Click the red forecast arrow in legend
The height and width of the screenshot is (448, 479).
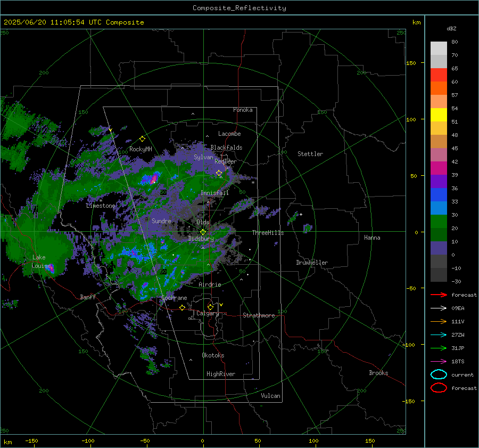[x=439, y=295]
